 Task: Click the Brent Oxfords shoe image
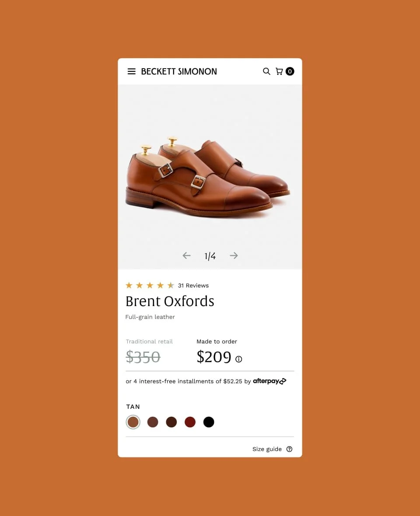tap(208, 176)
